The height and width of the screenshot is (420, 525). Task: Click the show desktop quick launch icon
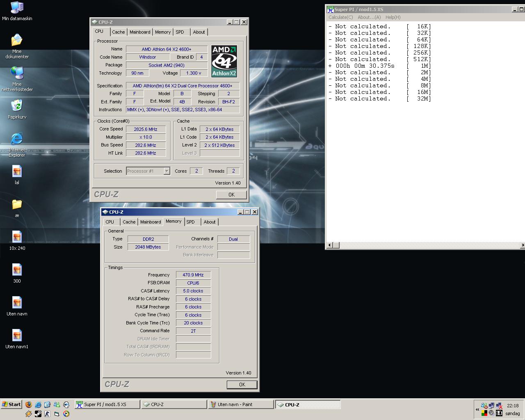point(47,404)
